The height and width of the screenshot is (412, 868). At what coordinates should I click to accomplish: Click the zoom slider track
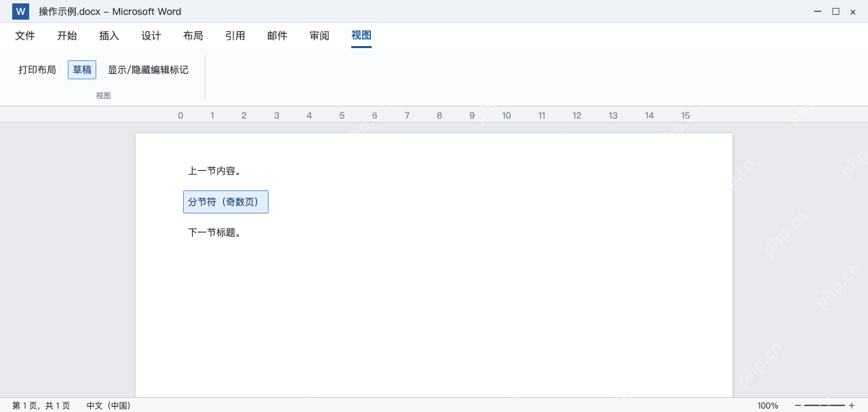825,405
